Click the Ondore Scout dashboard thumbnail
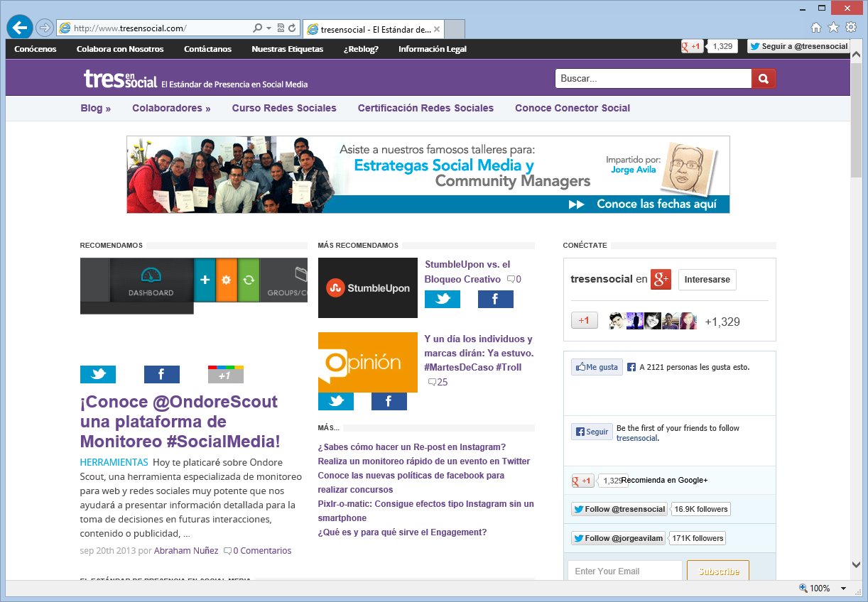The width and height of the screenshot is (868, 602). pos(194,285)
